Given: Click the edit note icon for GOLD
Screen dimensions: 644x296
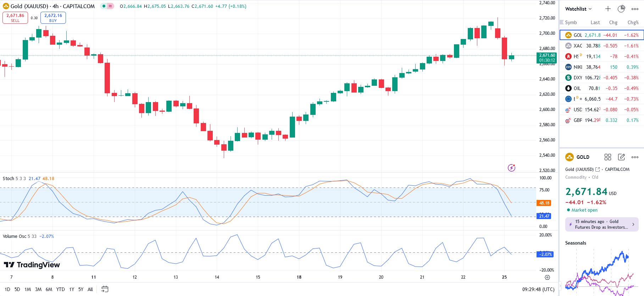Looking at the screenshot, I should click(x=621, y=157).
